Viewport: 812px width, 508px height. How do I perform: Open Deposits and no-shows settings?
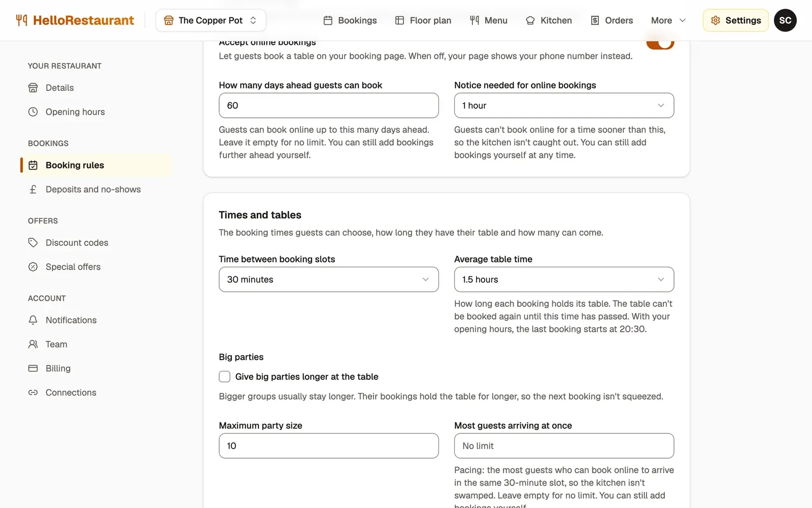[96, 189]
